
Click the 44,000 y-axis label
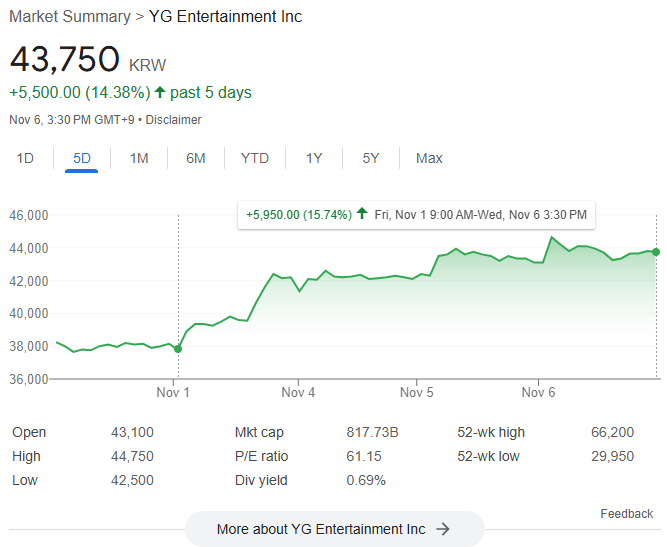point(29,248)
